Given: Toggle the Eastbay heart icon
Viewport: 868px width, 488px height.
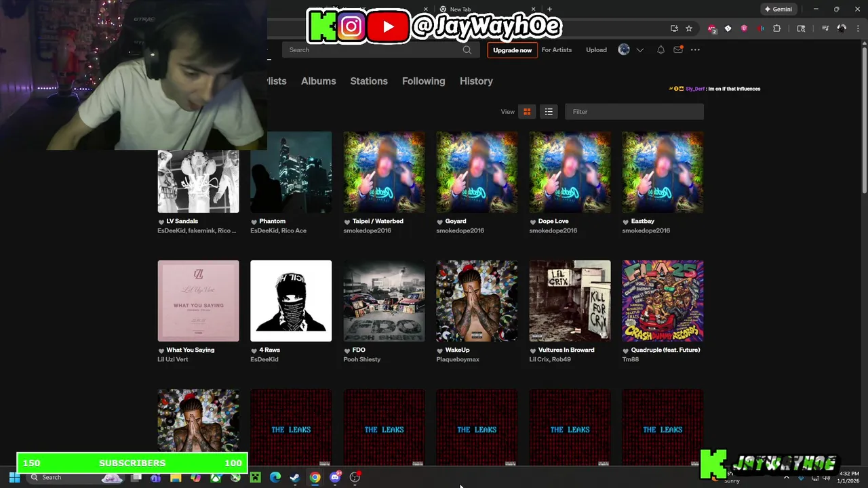Looking at the screenshot, I should tap(626, 222).
